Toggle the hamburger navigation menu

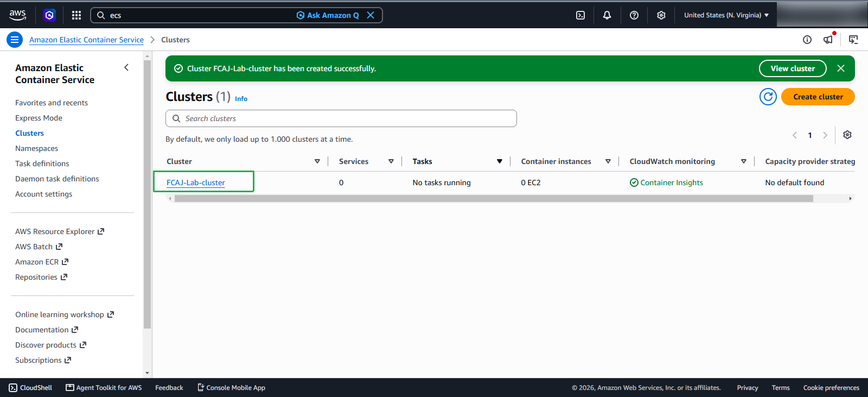click(15, 40)
